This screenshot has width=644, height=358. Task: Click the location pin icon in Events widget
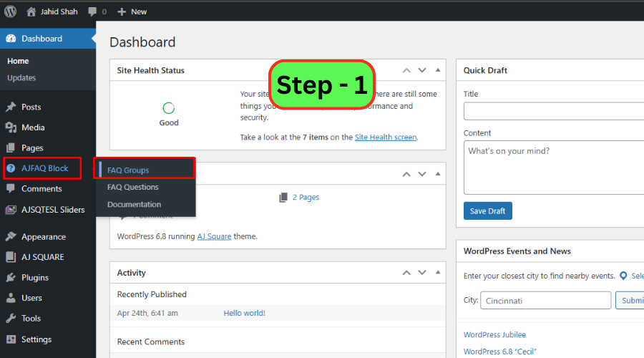623,276
